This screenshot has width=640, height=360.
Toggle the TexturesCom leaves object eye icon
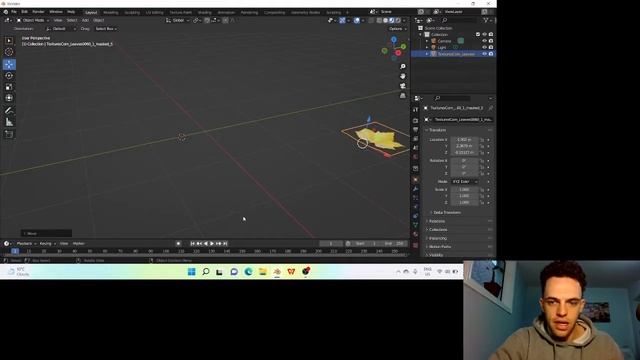[x=484, y=54]
